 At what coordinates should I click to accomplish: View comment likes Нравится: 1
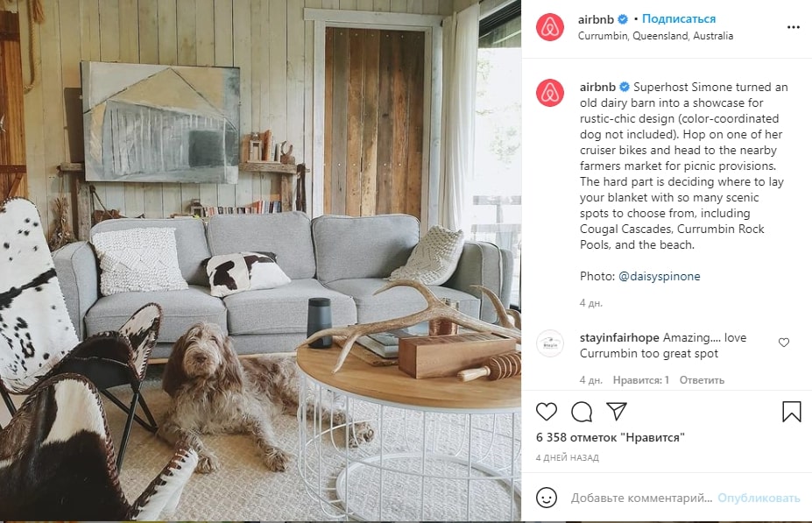pyautogui.click(x=640, y=380)
